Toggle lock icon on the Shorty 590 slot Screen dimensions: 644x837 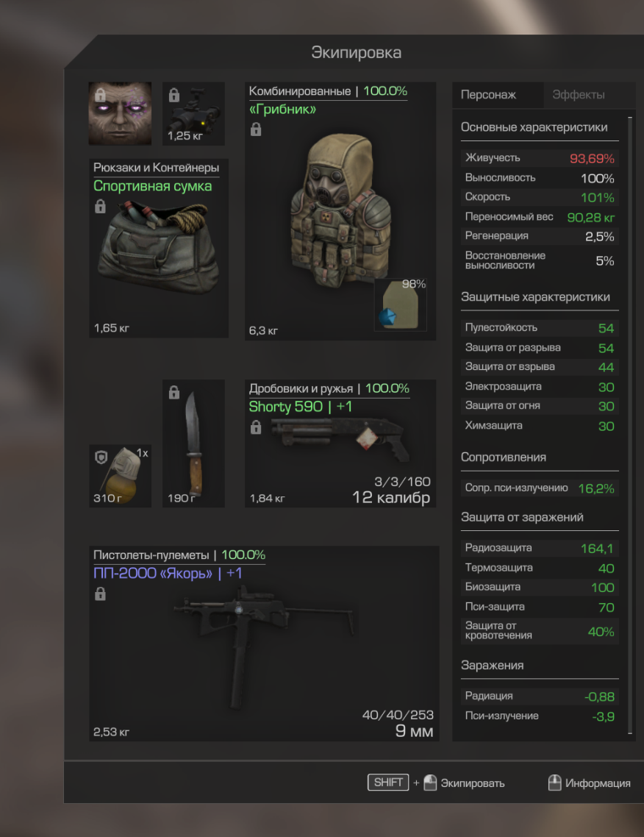256,427
